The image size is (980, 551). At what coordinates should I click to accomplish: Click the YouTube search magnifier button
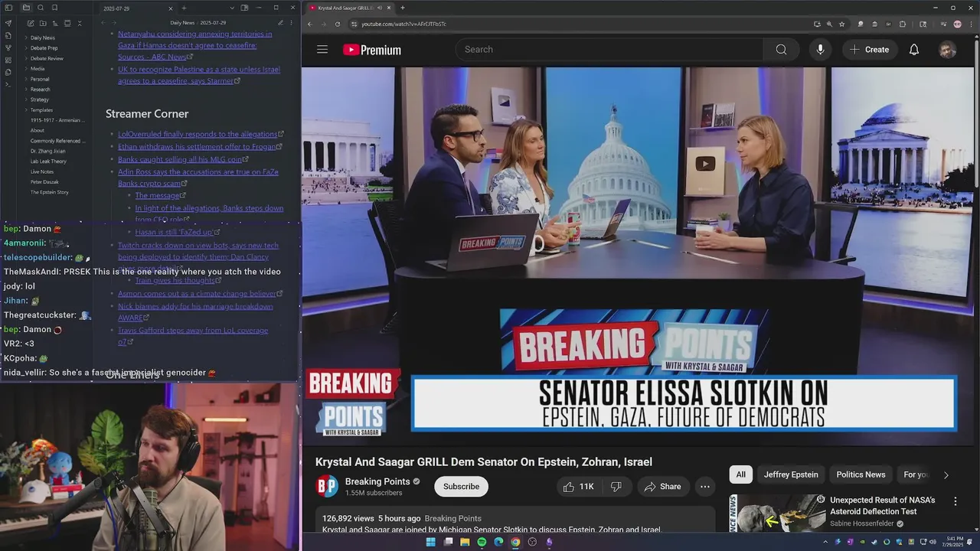tap(781, 50)
